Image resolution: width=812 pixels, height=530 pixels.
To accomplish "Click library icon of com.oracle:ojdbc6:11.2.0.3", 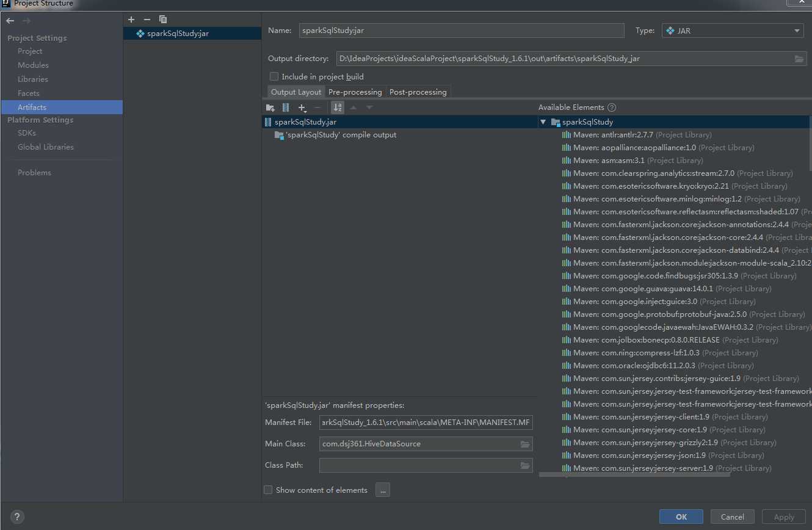I will [x=566, y=366].
